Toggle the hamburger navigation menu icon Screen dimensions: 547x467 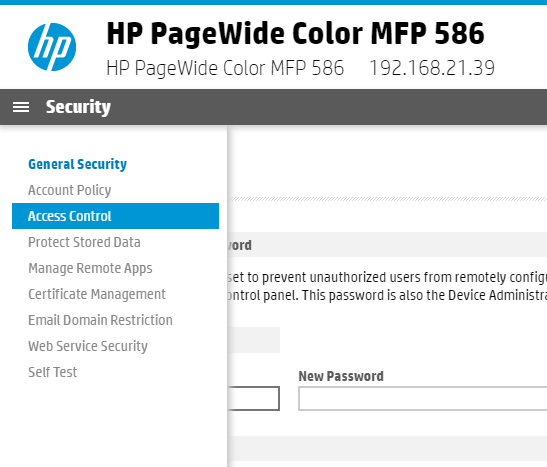21,107
